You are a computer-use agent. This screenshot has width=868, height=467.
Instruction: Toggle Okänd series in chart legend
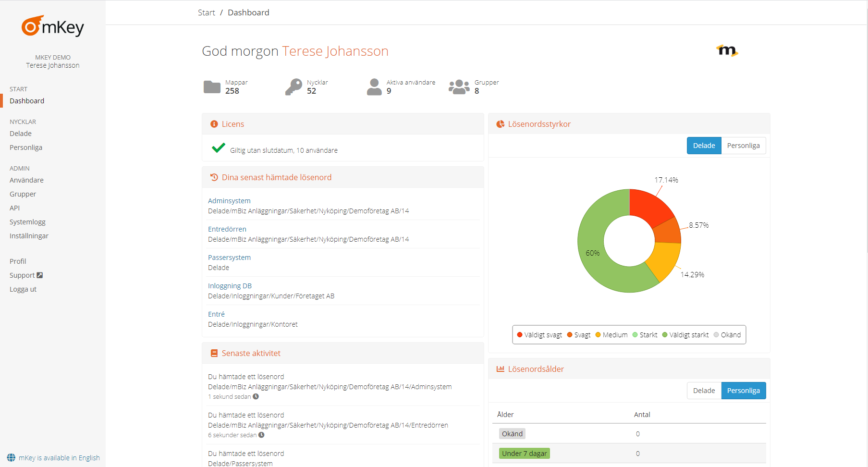pos(727,335)
